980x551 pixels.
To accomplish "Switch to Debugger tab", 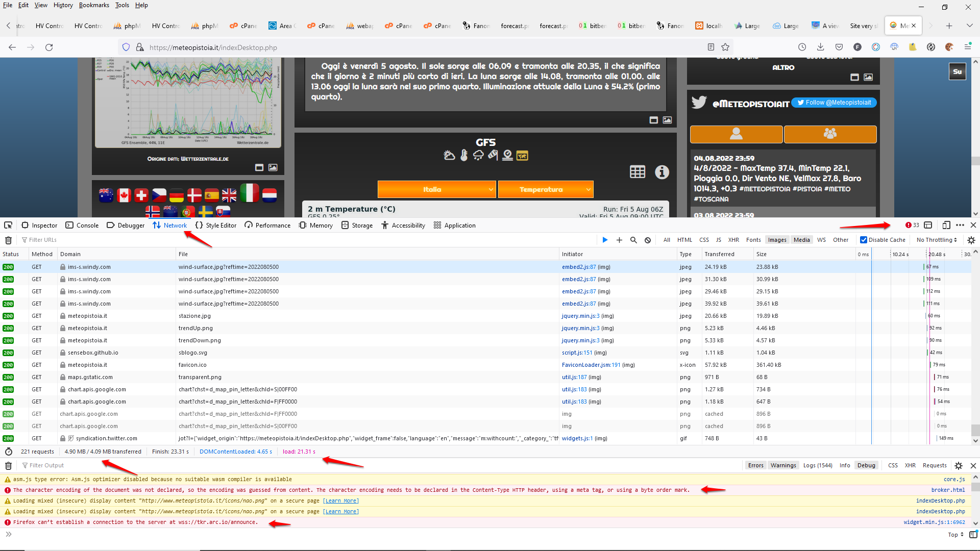I will pyautogui.click(x=126, y=225).
